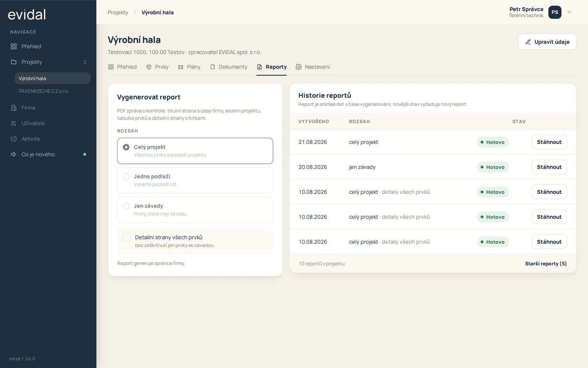Open the Dokumenty tab label
This screenshot has height=368, width=588.
(233, 67)
